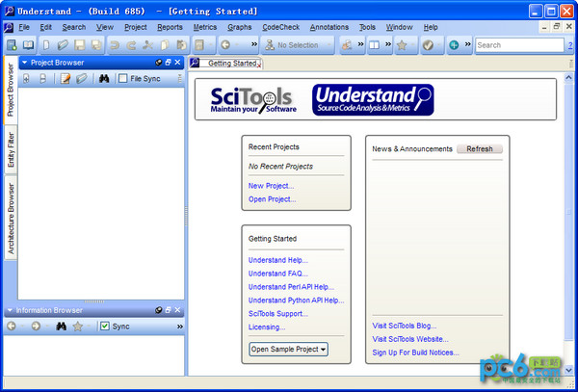Open dropdown arrow next to checkmark icon
The height and width of the screenshot is (392, 578).
coord(438,45)
